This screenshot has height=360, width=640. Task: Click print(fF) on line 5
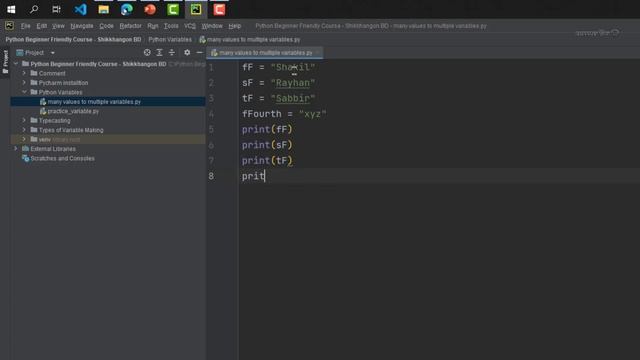(x=267, y=129)
